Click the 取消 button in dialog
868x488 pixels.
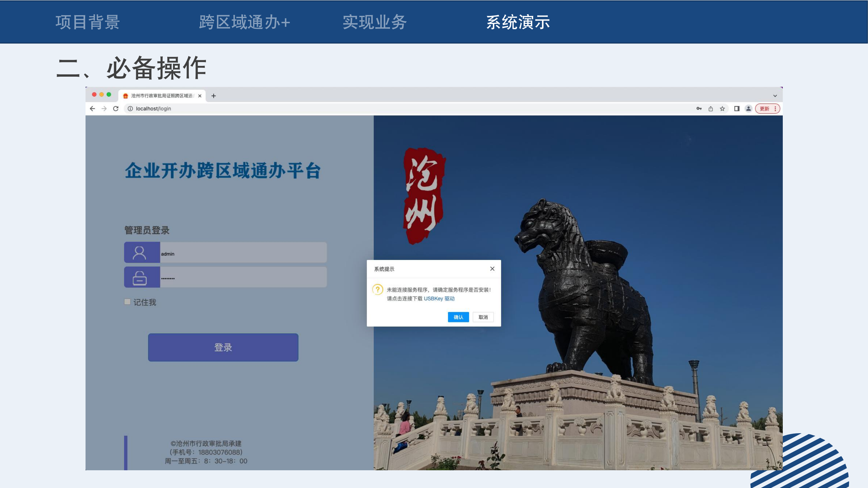point(483,317)
